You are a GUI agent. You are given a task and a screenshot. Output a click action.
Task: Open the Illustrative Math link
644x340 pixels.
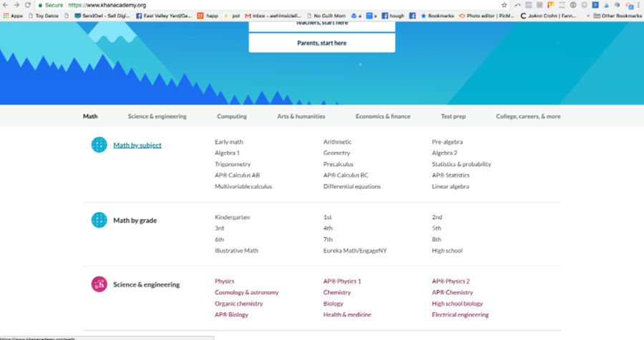click(236, 250)
